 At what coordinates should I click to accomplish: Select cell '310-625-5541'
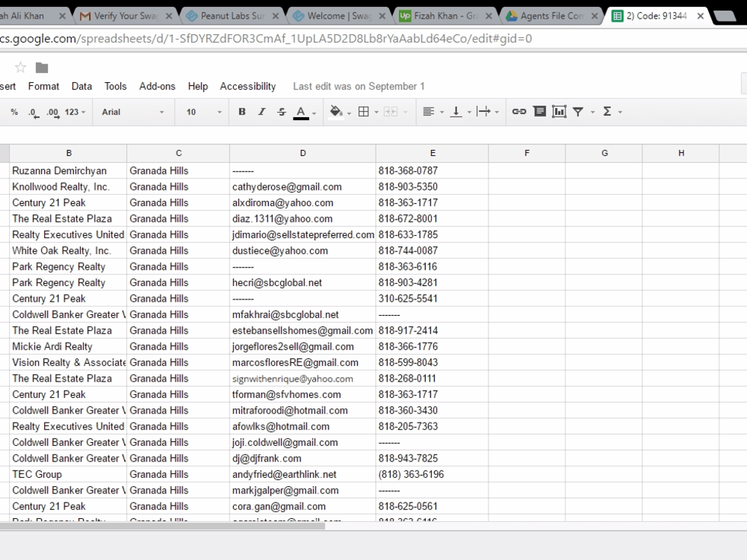(432, 299)
